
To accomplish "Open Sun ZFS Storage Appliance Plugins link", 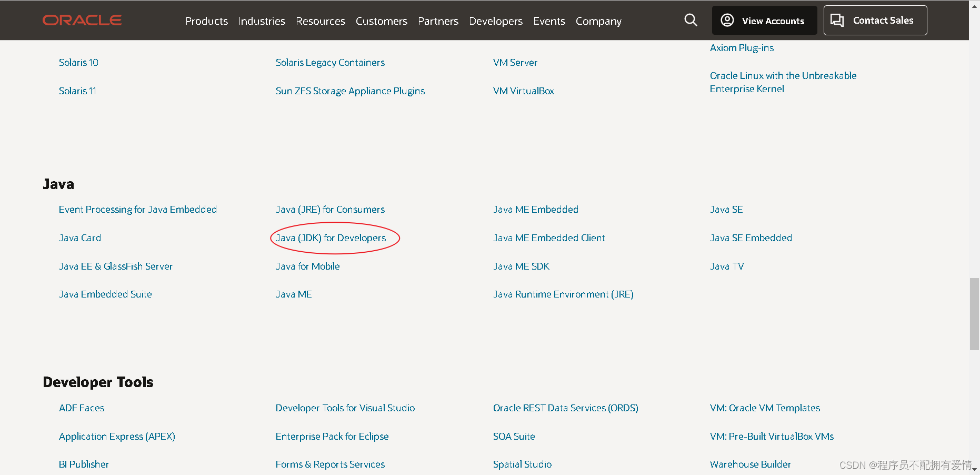I will [x=350, y=91].
